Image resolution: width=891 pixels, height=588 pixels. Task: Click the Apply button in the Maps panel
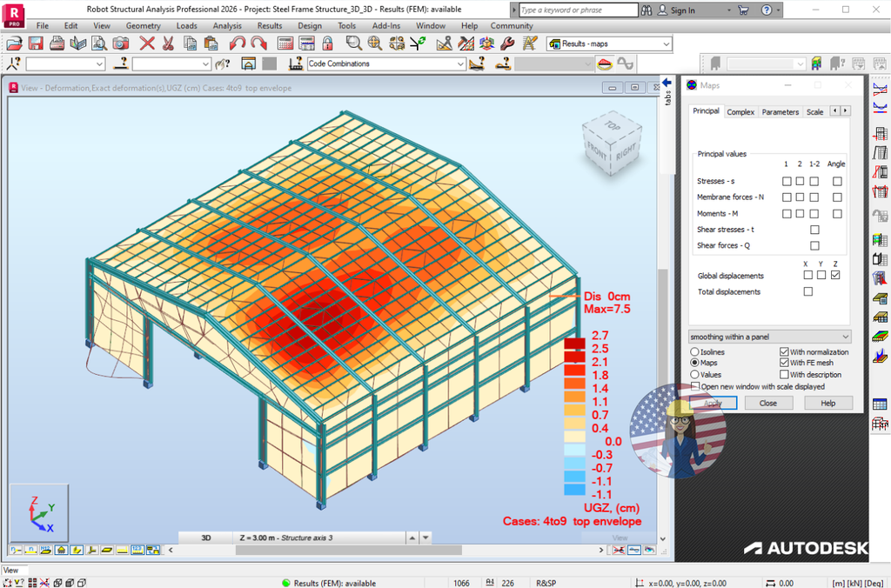713,402
